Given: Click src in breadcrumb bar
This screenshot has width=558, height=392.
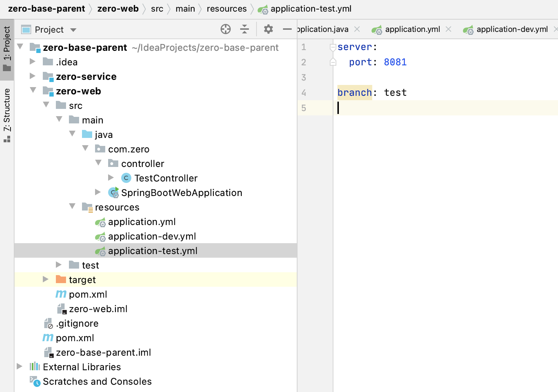Looking at the screenshot, I should click(x=157, y=9).
